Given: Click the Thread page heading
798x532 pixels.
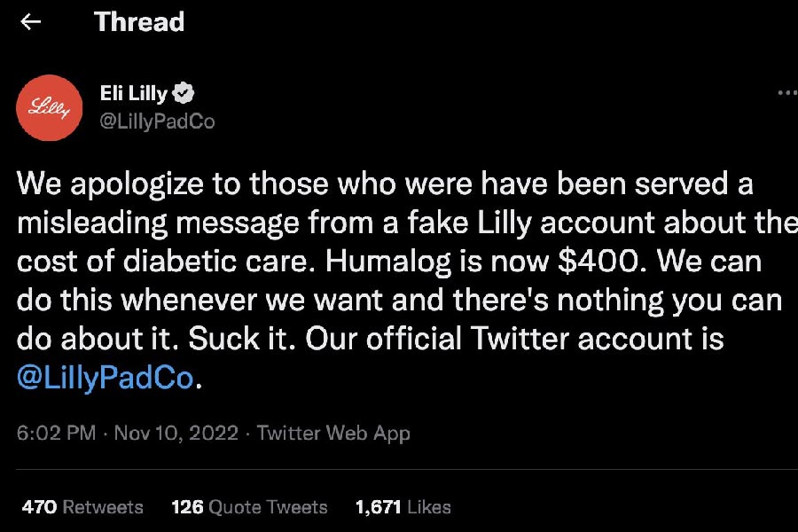Looking at the screenshot, I should tap(139, 22).
